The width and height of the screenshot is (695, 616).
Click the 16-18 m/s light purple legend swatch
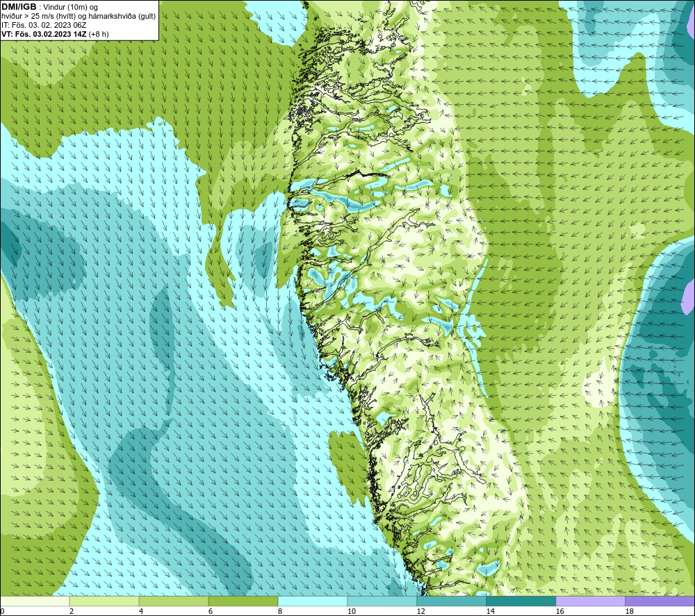pyautogui.click(x=590, y=601)
